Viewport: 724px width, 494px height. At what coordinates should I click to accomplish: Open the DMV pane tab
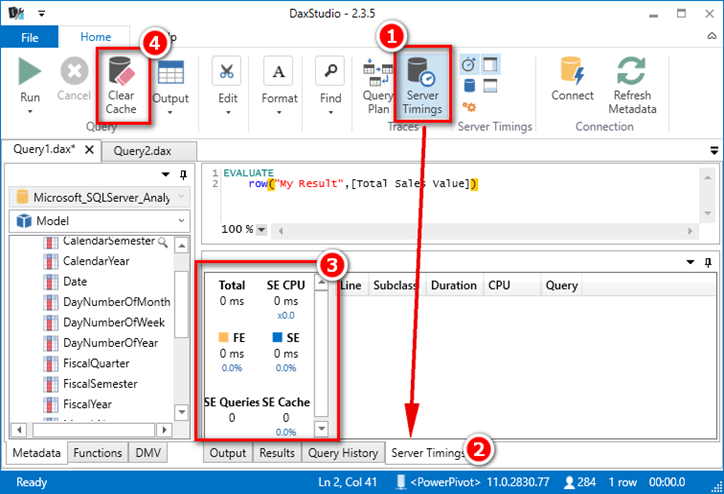click(x=148, y=453)
